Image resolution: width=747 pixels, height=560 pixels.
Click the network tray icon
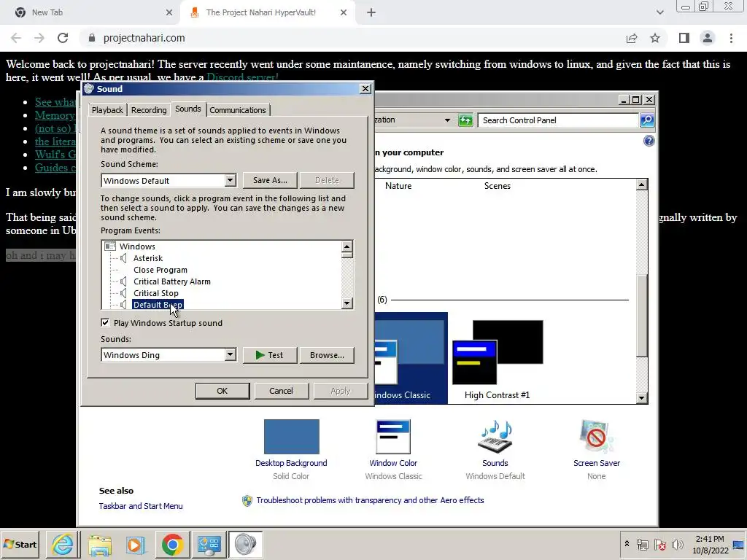tap(642, 544)
